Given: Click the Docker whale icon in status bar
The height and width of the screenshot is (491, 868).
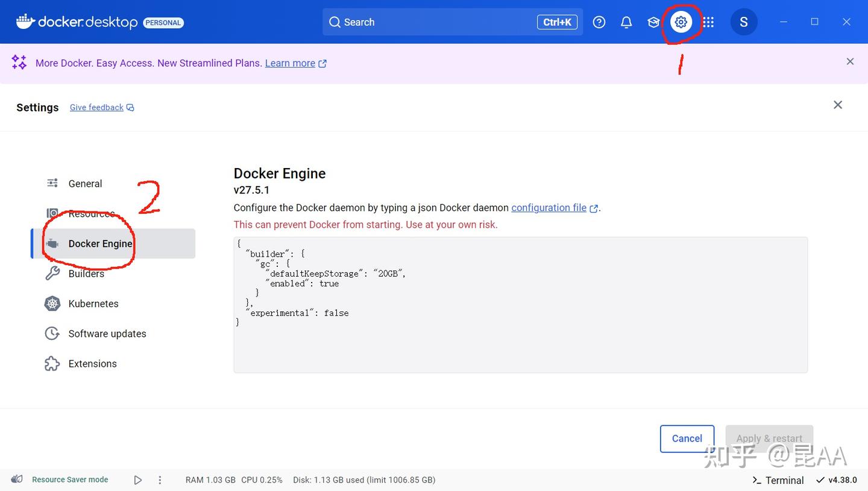Looking at the screenshot, I should [x=16, y=480].
